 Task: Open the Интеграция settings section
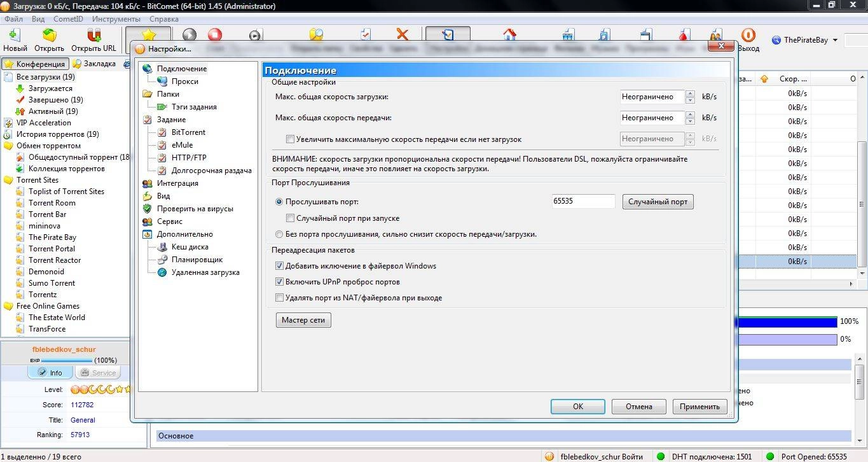pos(177,183)
